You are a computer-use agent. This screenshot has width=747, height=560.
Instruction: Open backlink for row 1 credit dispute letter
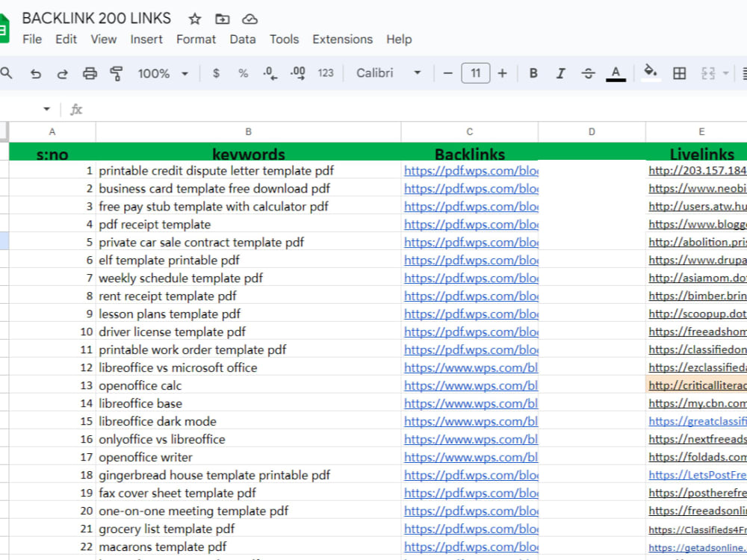[x=471, y=170]
